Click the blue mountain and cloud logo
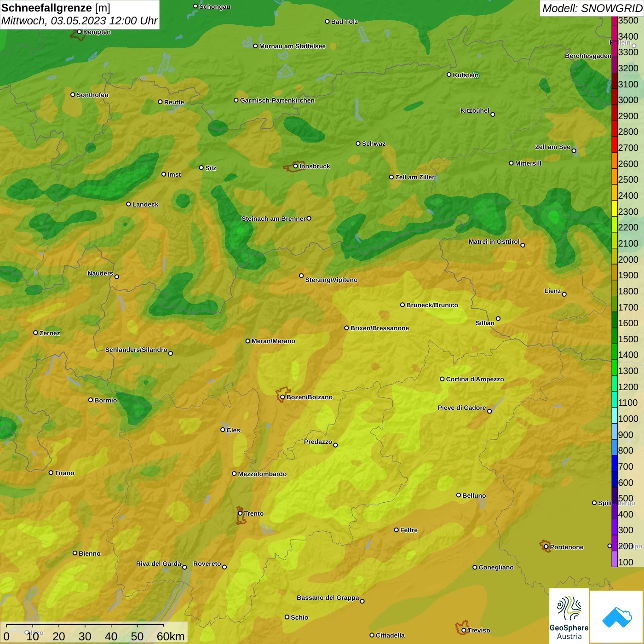The height and width of the screenshot is (644, 644). click(617, 617)
